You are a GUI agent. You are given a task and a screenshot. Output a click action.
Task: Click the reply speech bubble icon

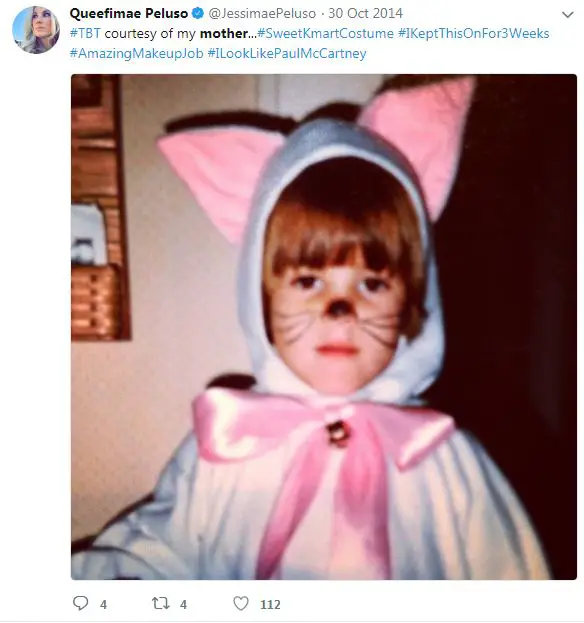pos(81,603)
